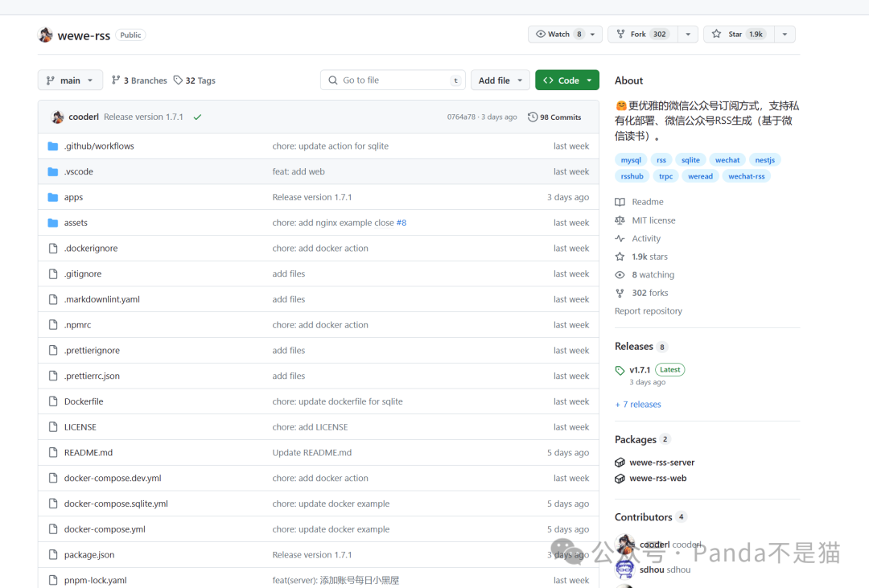869x588 pixels.
Task: Click the assets folder icon
Action: tap(53, 223)
